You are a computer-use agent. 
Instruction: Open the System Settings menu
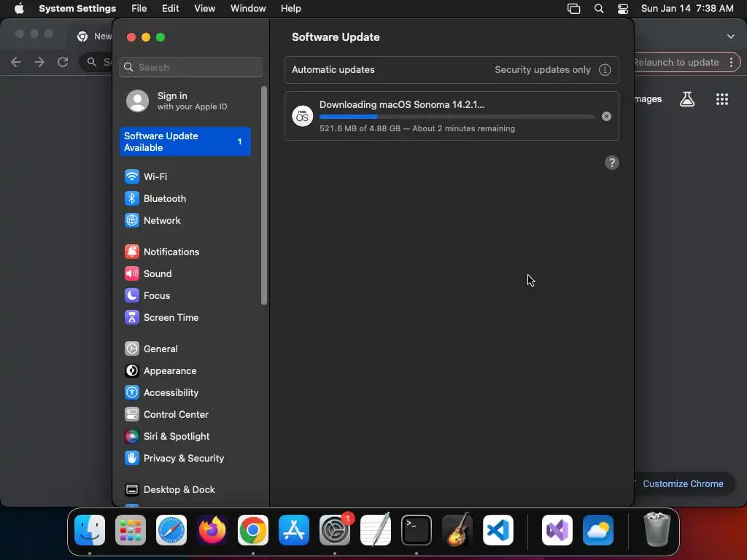77,9
